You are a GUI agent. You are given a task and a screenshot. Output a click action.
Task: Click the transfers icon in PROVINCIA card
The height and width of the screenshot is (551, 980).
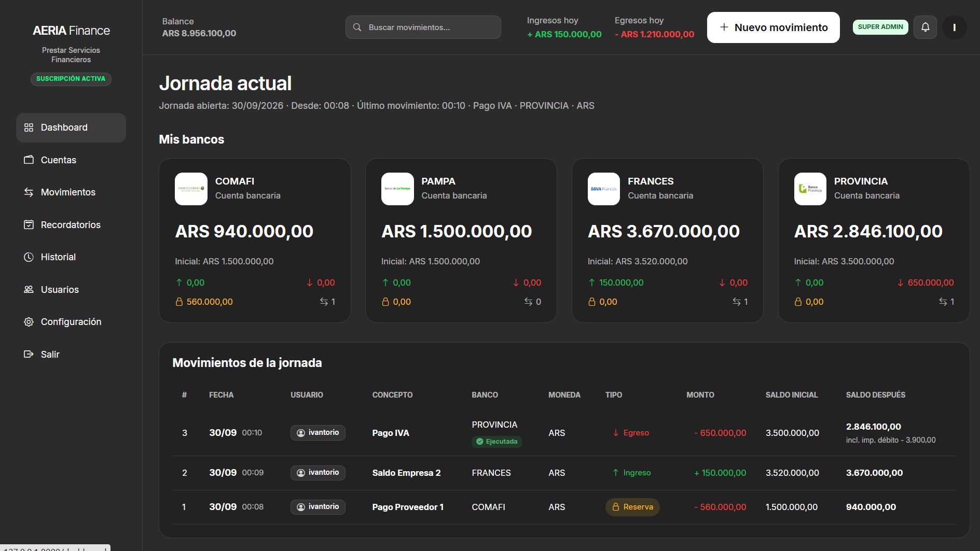coord(943,302)
